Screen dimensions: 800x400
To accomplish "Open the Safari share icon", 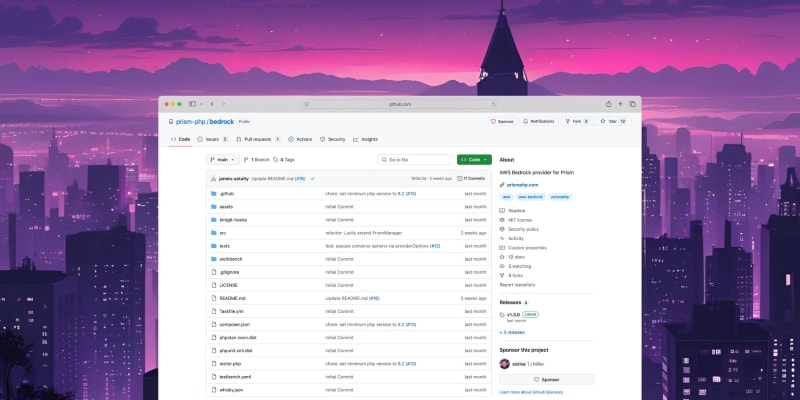I will click(609, 104).
